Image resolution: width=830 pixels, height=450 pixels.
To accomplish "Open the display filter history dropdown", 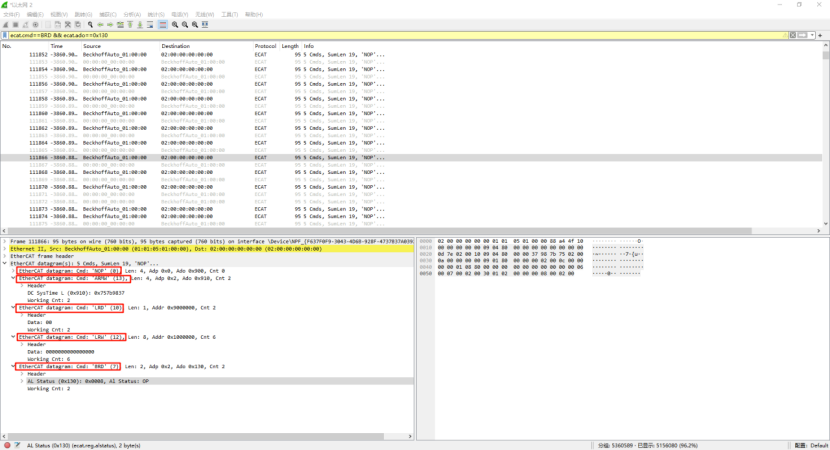I will coord(813,35).
